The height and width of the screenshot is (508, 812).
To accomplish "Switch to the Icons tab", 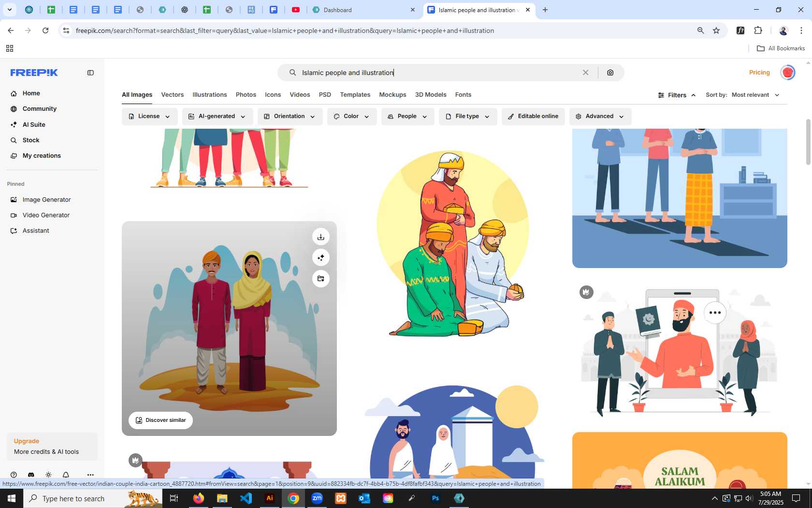I will coord(273,95).
